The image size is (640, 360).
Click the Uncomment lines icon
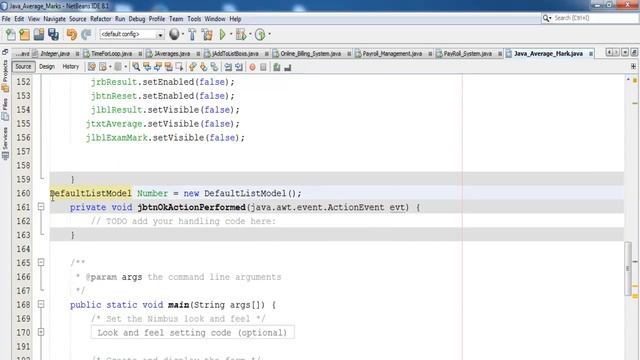pyautogui.click(x=288, y=67)
